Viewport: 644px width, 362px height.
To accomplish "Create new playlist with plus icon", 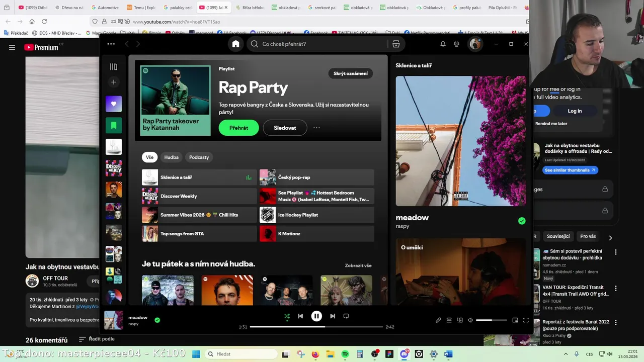I will click(x=114, y=82).
